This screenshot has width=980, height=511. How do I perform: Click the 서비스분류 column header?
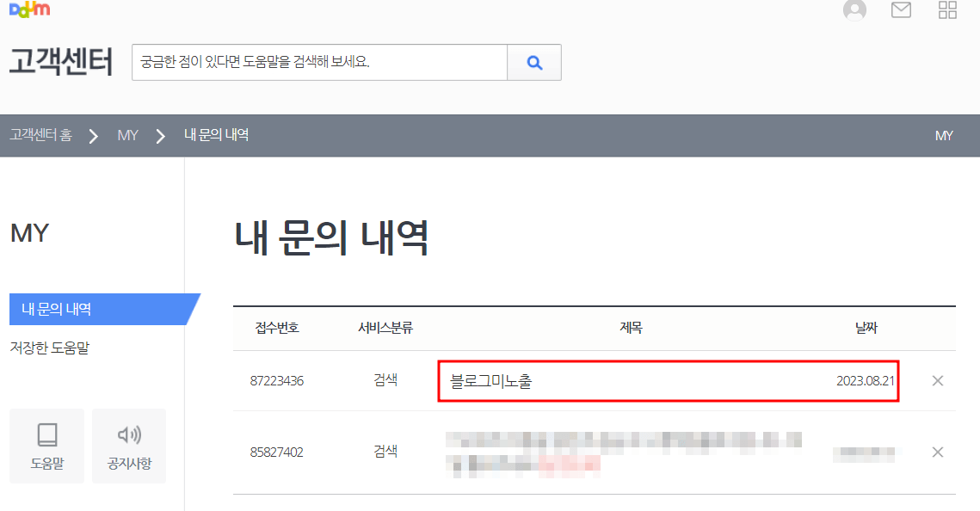pyautogui.click(x=385, y=328)
